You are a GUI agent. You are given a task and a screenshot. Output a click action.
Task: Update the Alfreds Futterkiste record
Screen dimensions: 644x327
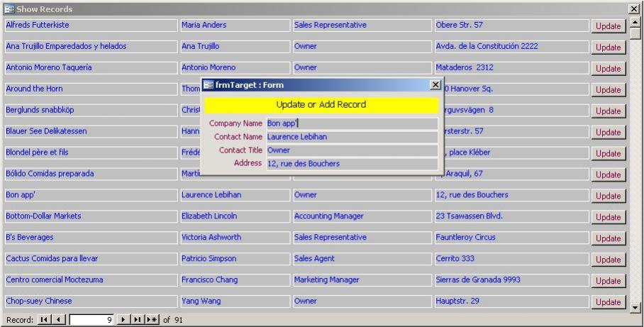pos(609,26)
